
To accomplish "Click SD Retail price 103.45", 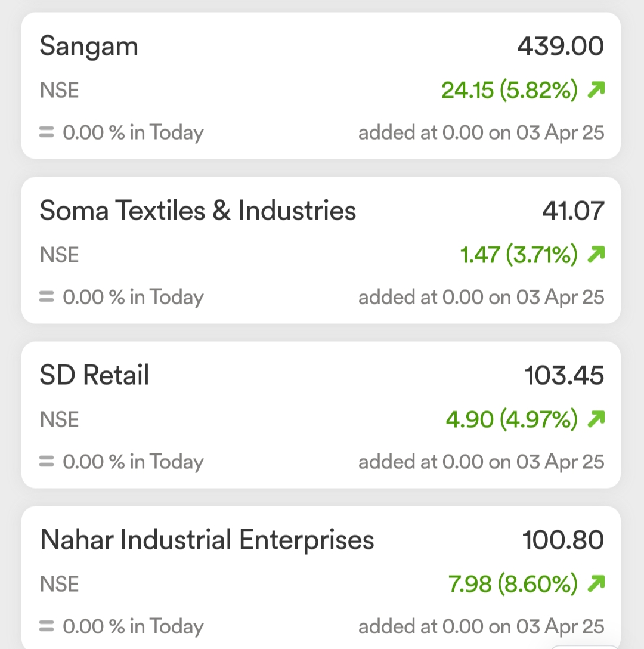I will pos(564,376).
